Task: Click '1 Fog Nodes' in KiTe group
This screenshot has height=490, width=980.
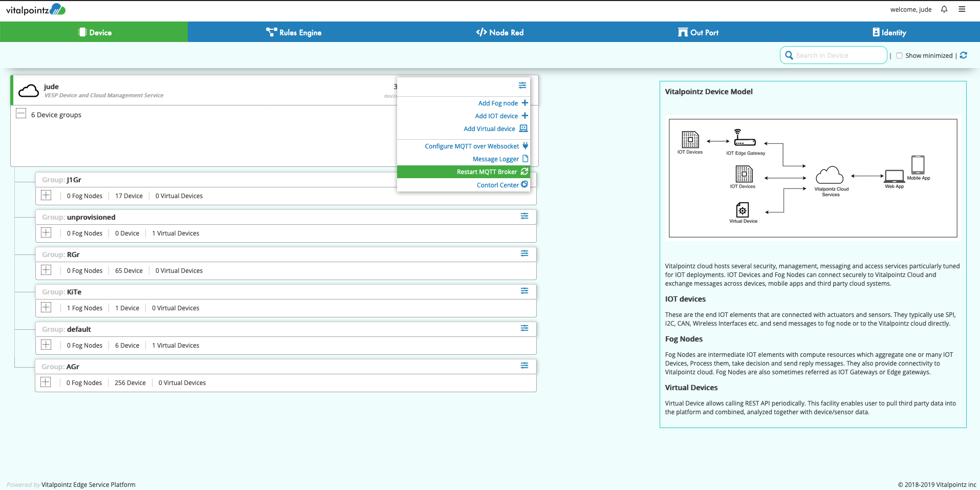Action: (x=84, y=308)
